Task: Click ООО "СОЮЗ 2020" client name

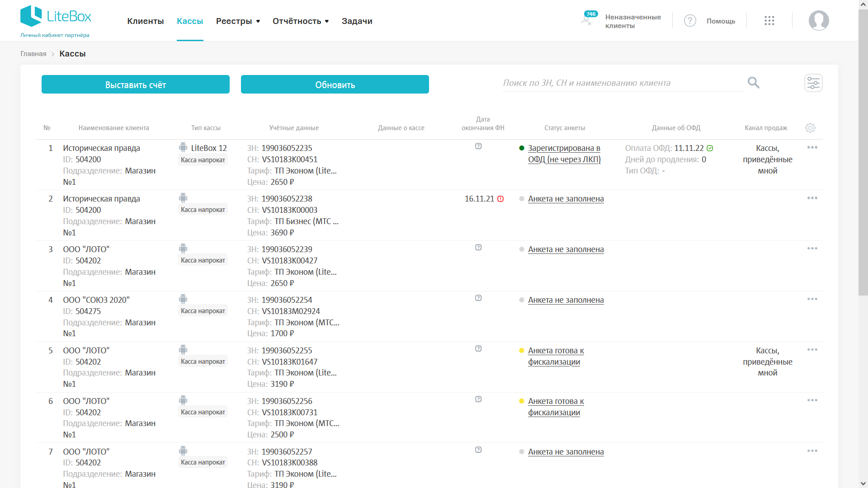Action: (96, 300)
